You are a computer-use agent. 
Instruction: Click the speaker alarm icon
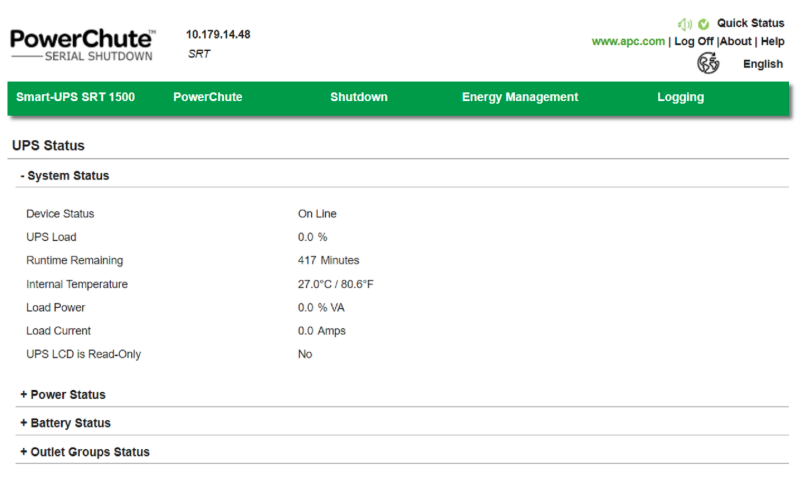coord(684,24)
